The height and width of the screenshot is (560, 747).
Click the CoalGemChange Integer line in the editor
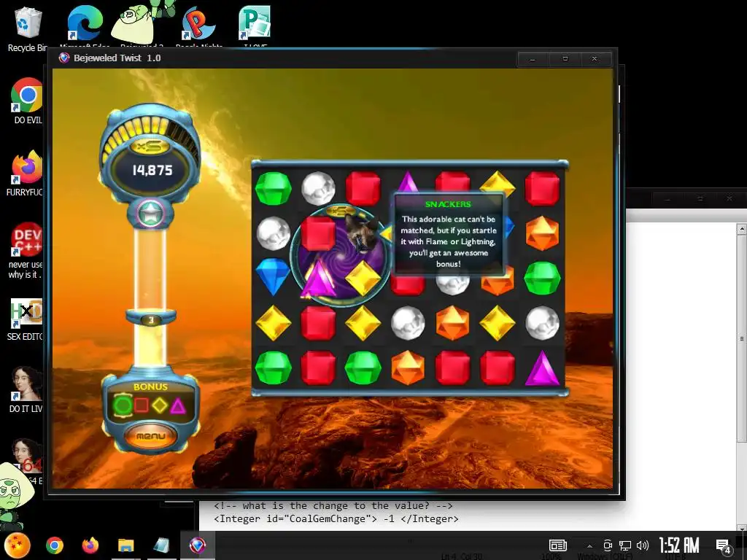tap(336, 518)
